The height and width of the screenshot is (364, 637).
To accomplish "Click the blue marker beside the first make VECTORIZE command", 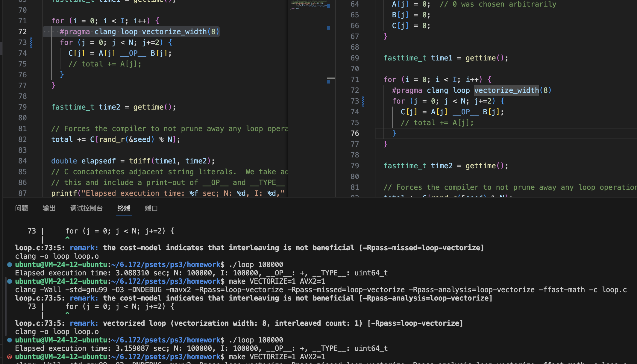I will [x=10, y=281].
